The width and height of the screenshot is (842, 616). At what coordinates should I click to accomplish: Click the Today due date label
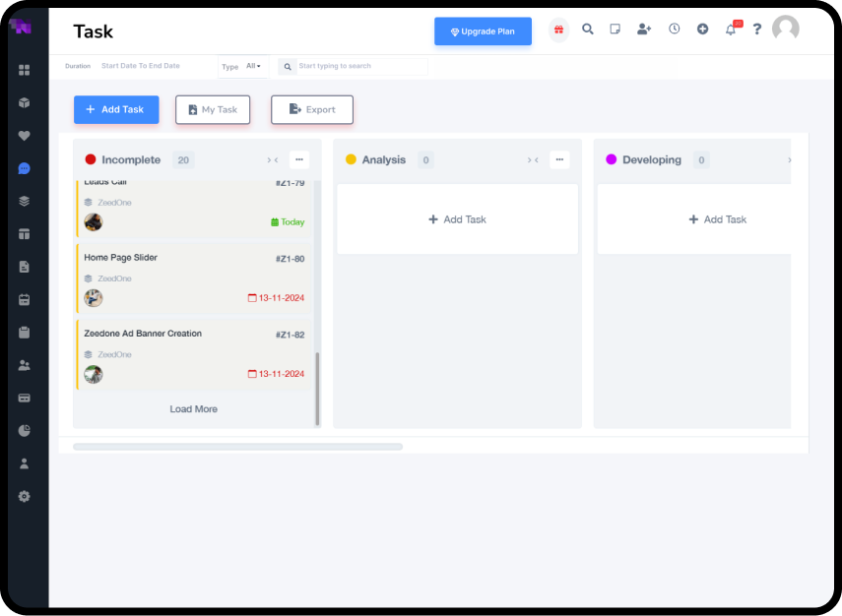coord(288,222)
